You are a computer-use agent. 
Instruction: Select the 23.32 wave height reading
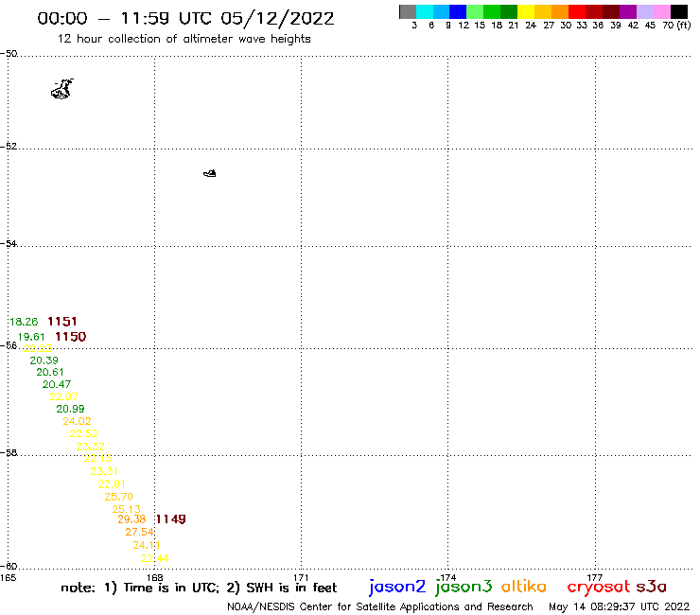pyautogui.click(x=91, y=447)
